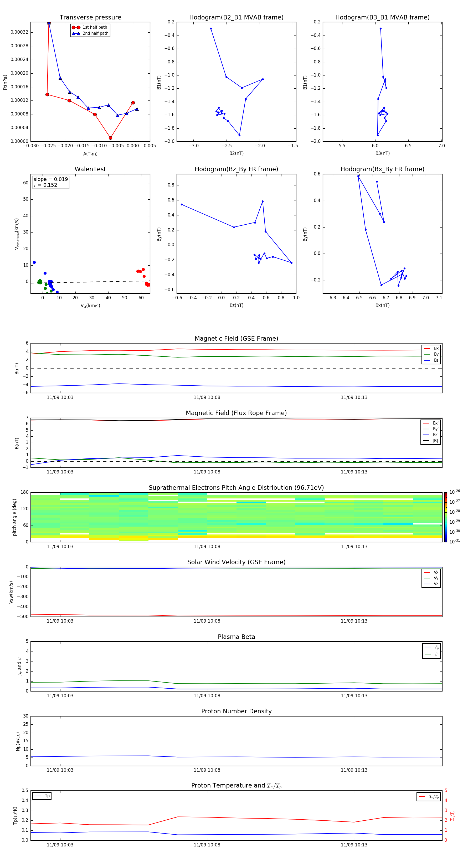
Task: Click the Te/Tp legend in temperature plot
Action: [x=429, y=796]
